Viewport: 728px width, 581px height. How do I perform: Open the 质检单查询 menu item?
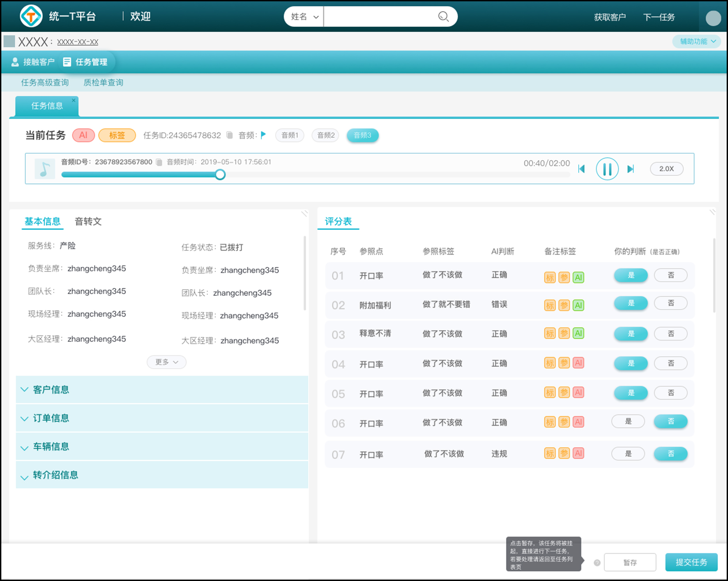point(103,83)
